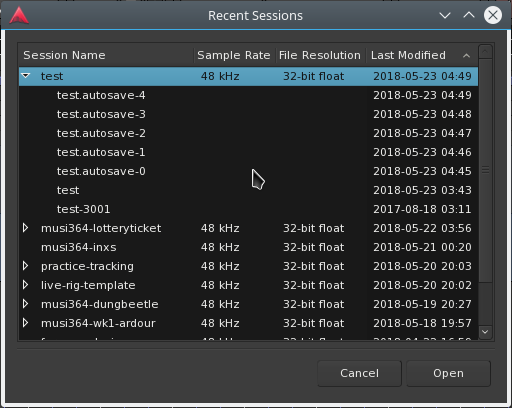
Task: Click the scrollbar down arrow
Action: pyautogui.click(x=485, y=332)
